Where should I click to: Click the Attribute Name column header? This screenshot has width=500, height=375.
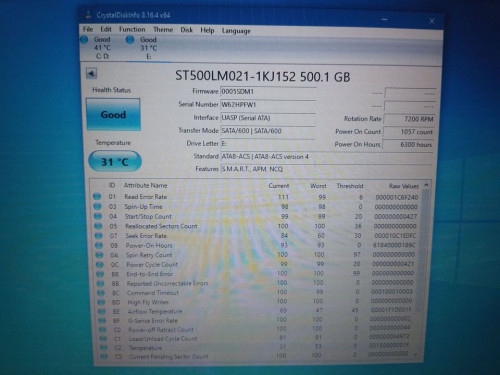145,185
